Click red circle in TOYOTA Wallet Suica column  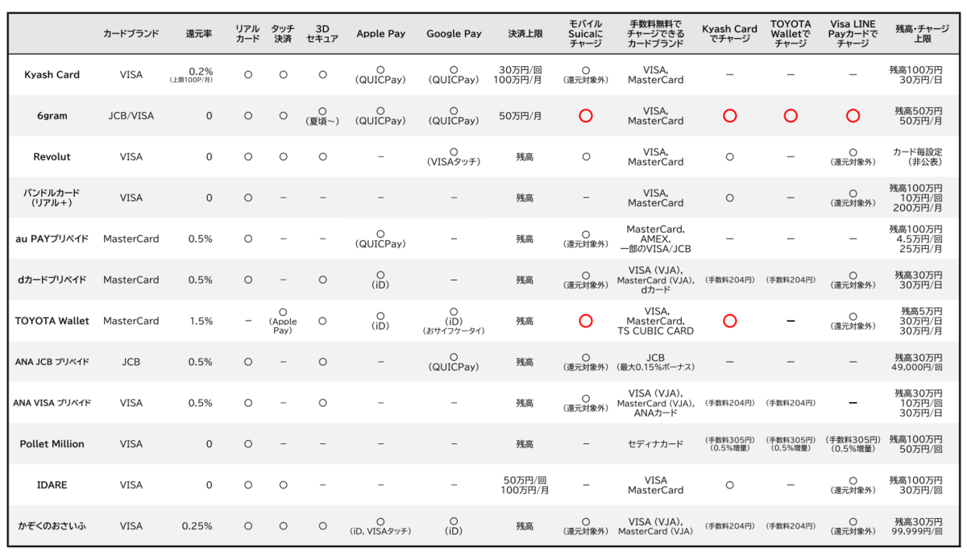point(586,321)
